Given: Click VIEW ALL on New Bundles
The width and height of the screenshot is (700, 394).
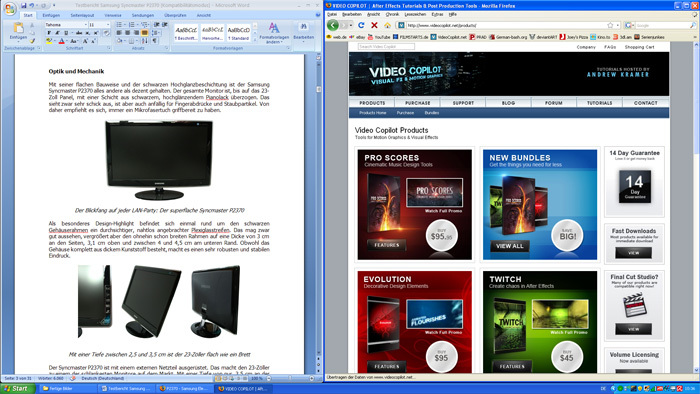Looking at the screenshot, I should (x=510, y=246).
